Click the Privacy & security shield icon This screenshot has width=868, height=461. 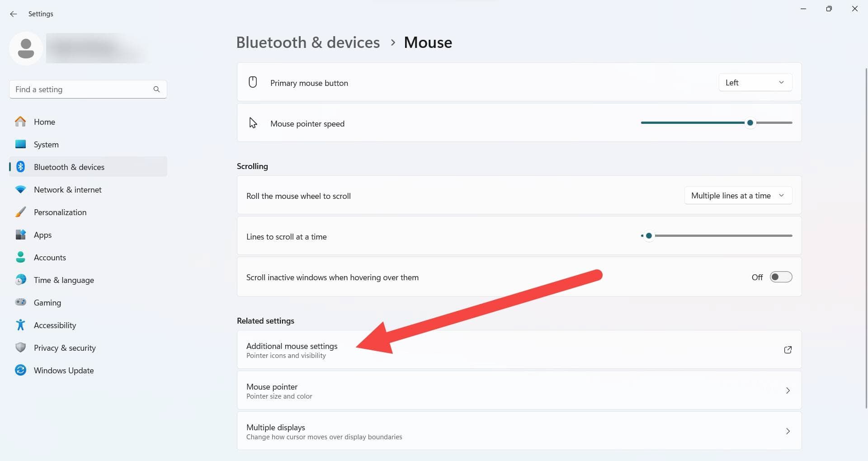click(x=20, y=348)
